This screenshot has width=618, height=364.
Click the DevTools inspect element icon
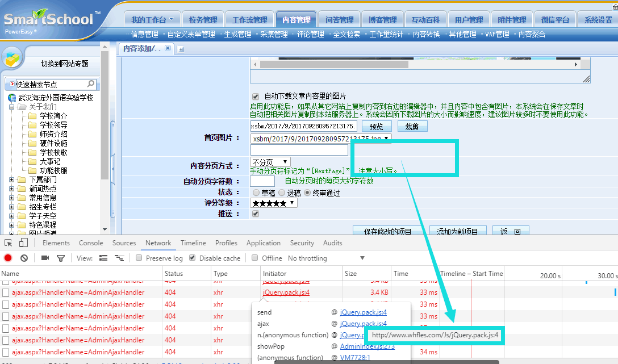9,243
